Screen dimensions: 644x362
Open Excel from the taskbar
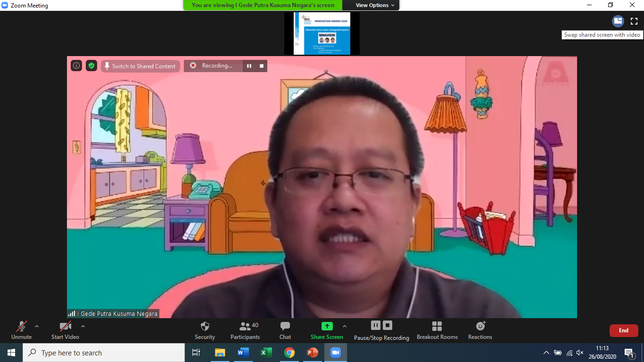point(266,353)
